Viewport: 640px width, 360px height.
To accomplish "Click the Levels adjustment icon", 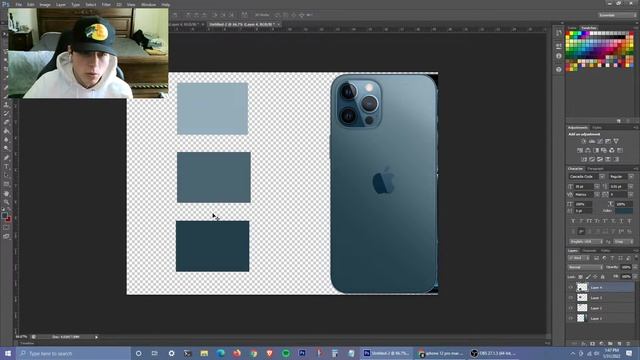I will tap(592, 141).
